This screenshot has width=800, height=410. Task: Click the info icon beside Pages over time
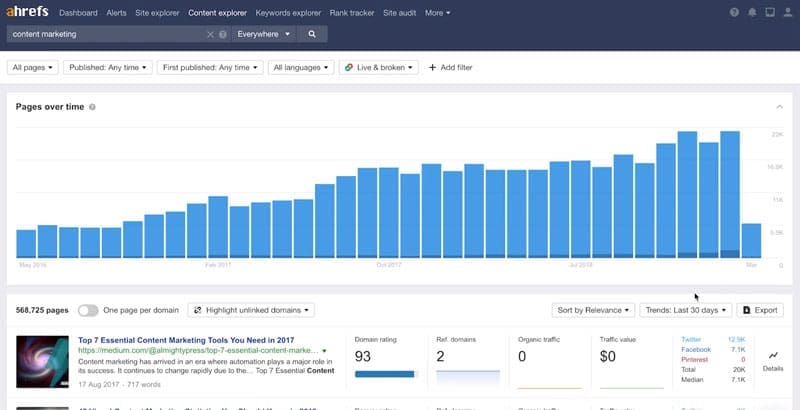(92, 107)
